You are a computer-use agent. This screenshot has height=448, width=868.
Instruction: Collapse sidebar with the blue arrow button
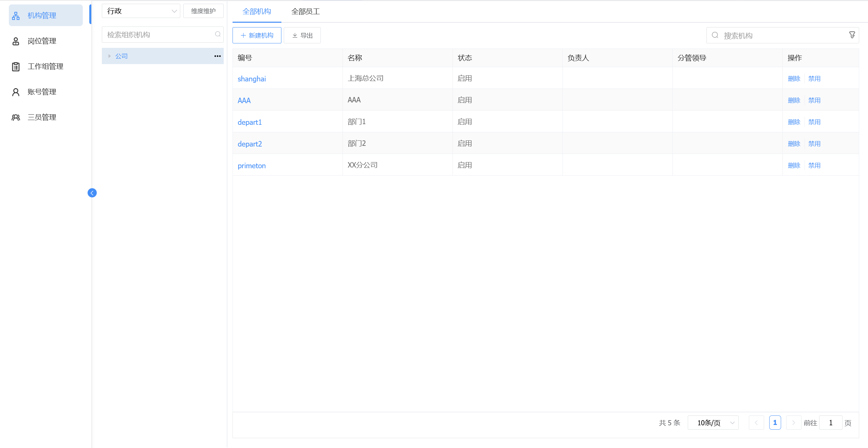point(92,193)
